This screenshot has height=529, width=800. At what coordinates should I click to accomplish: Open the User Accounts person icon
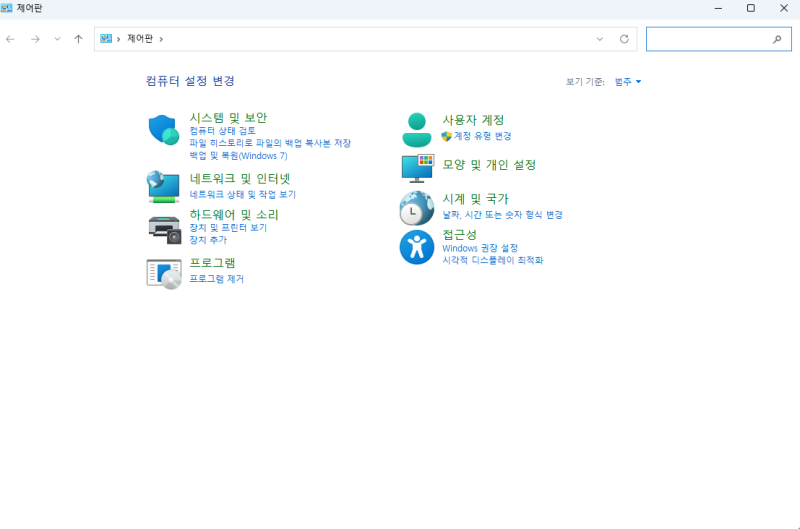tap(417, 130)
